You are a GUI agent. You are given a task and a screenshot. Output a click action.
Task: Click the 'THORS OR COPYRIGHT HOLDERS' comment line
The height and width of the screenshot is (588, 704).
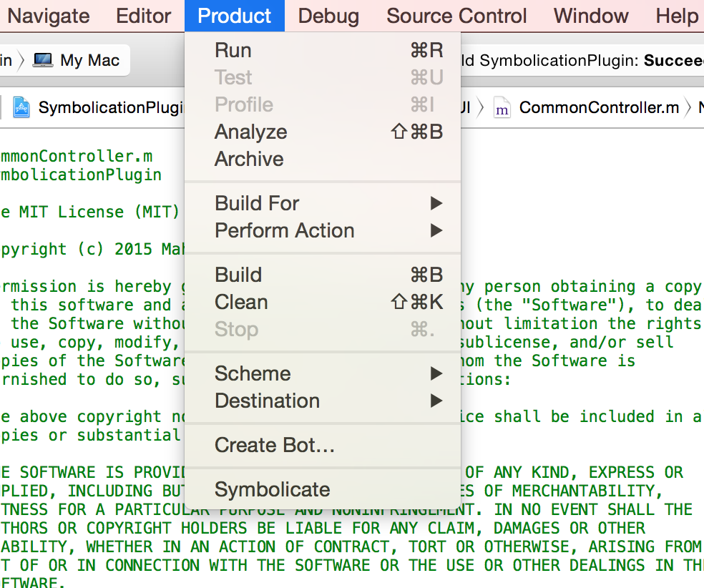(323, 529)
